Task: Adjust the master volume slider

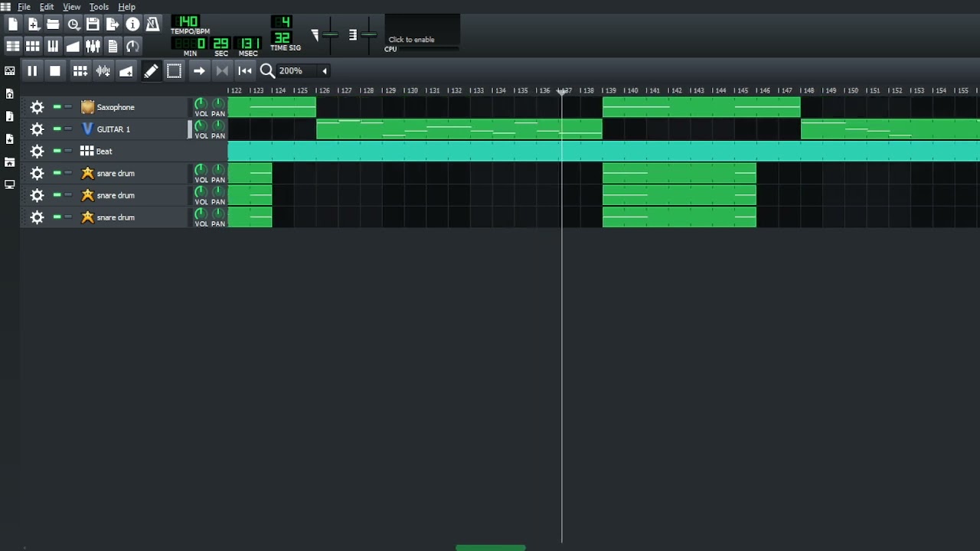Action: pos(330,34)
